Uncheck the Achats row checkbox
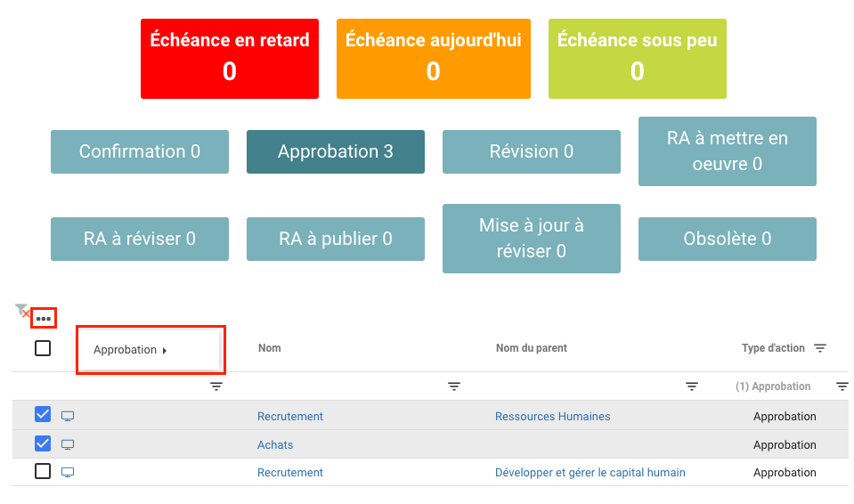 pos(43,443)
